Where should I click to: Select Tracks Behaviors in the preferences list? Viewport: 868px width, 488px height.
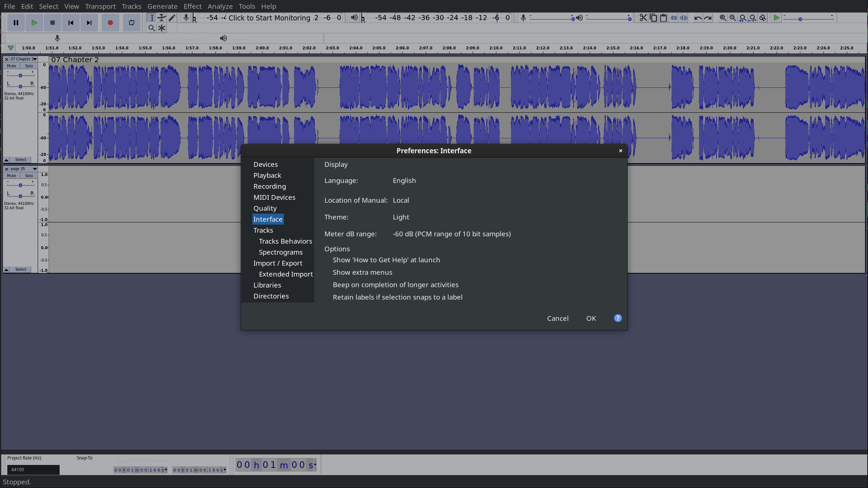pos(285,241)
